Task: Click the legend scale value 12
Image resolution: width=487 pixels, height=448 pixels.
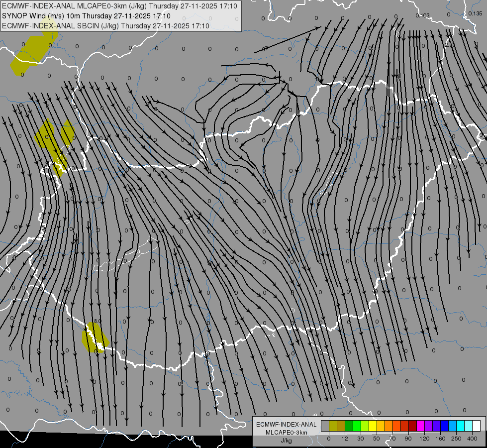Action: 345,439
